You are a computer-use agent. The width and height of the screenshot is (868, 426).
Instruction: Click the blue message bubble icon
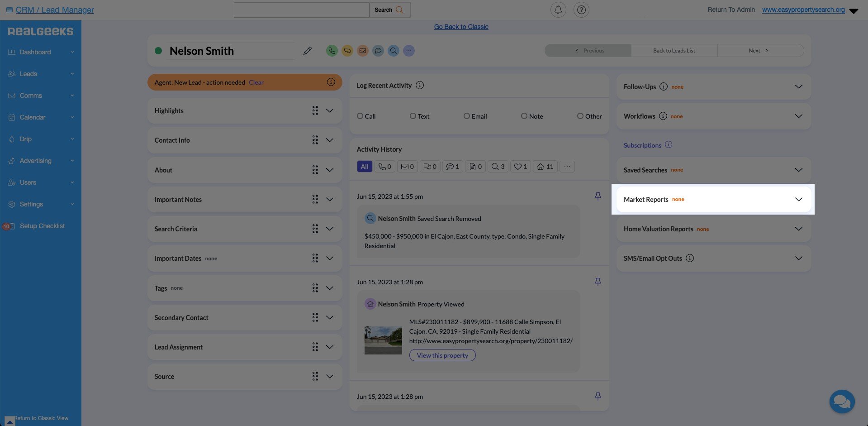pos(378,51)
